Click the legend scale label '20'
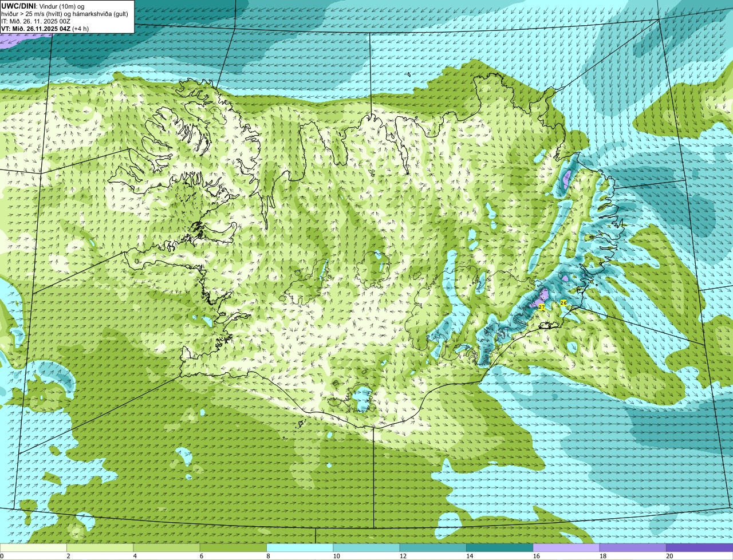This screenshot has height=560, width=733. (669, 556)
